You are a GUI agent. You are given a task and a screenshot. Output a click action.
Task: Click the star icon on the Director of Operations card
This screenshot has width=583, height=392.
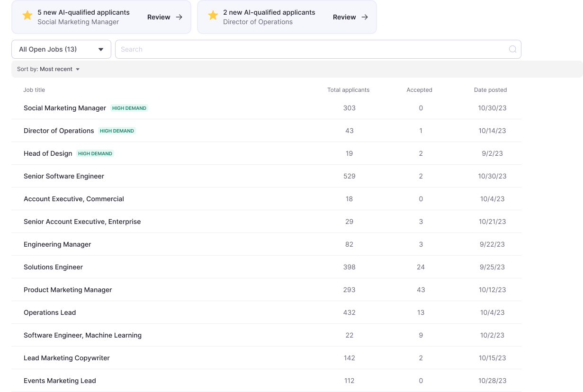tap(213, 15)
